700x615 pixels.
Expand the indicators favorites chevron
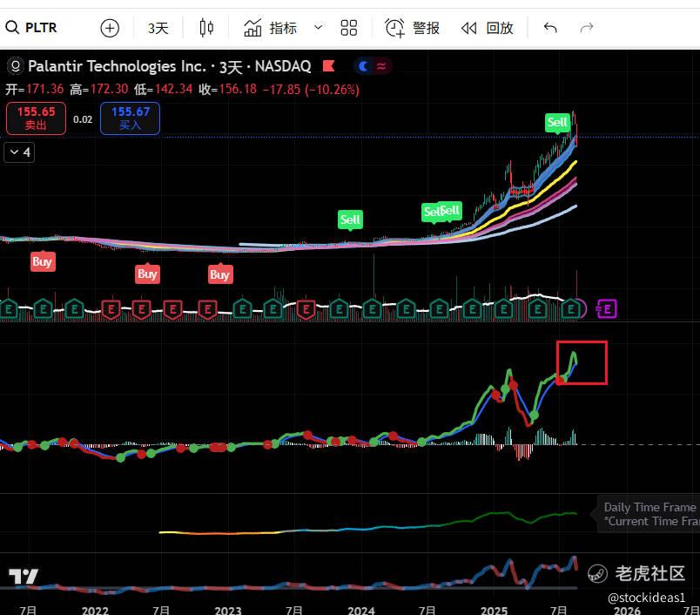[319, 27]
